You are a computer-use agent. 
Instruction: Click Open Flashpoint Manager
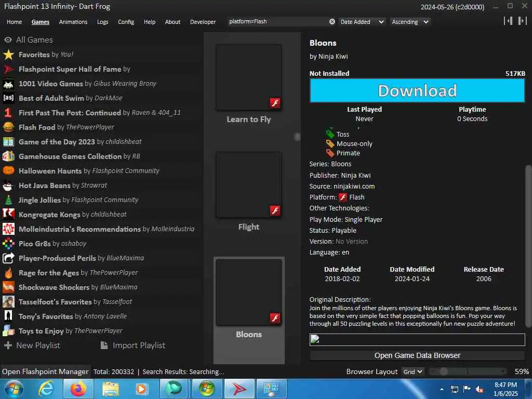[x=45, y=372]
